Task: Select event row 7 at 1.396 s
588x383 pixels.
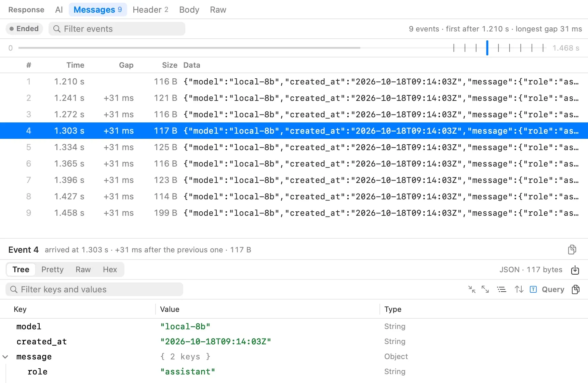Action: 294,180
